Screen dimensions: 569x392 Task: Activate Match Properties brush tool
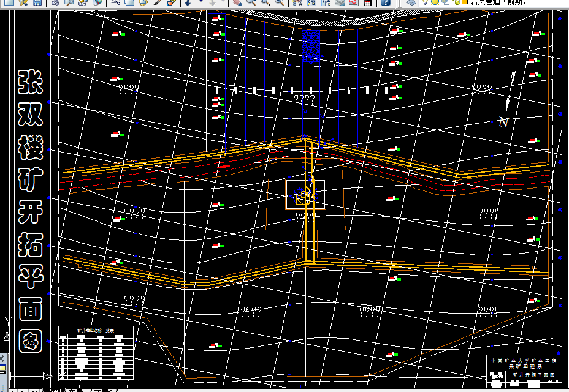(x=157, y=2)
